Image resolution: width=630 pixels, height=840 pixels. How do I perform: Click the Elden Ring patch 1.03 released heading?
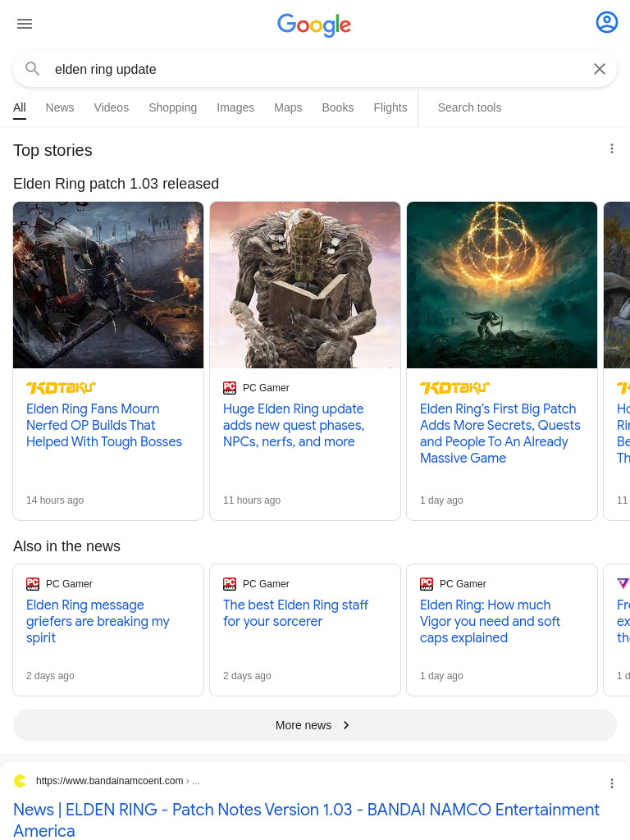116,184
